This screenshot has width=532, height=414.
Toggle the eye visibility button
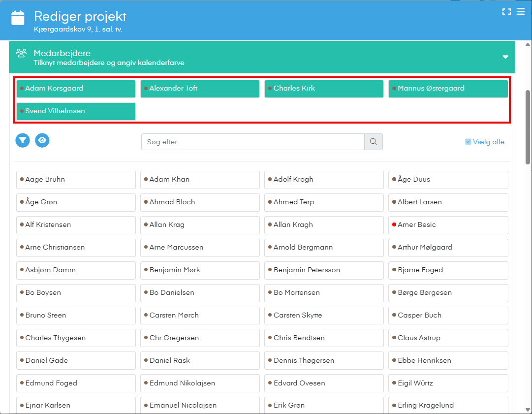coord(42,140)
